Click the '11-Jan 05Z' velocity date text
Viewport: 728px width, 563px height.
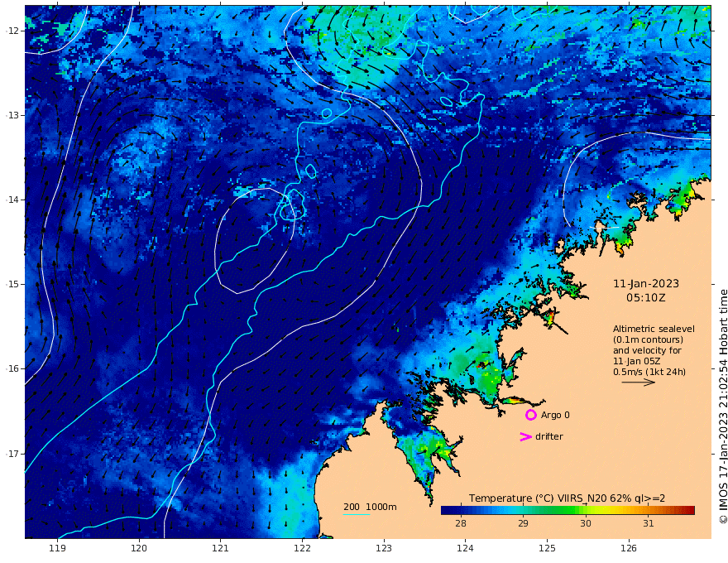coord(636,361)
